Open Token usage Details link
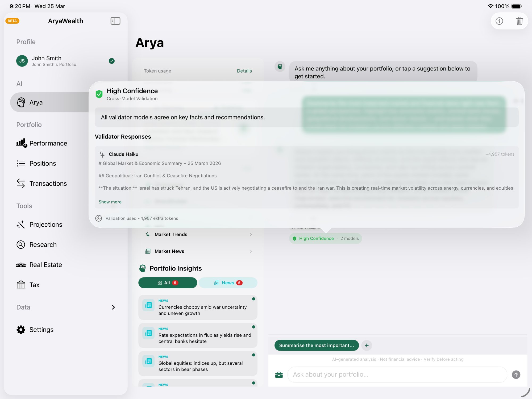Screen dimensions: 532x399 [x=244, y=71]
